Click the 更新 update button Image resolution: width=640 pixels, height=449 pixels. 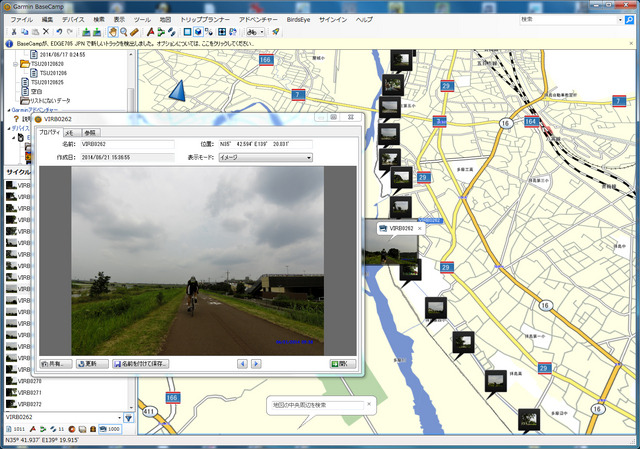point(92,364)
